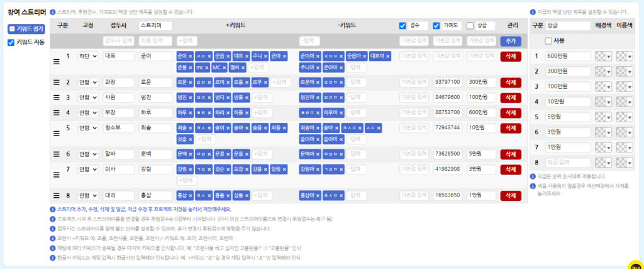Image resolution: width=644 pixels, height=269 pixels.
Task: Open the 고정 dropdown for row 8 대리
Action: [x=88, y=196]
